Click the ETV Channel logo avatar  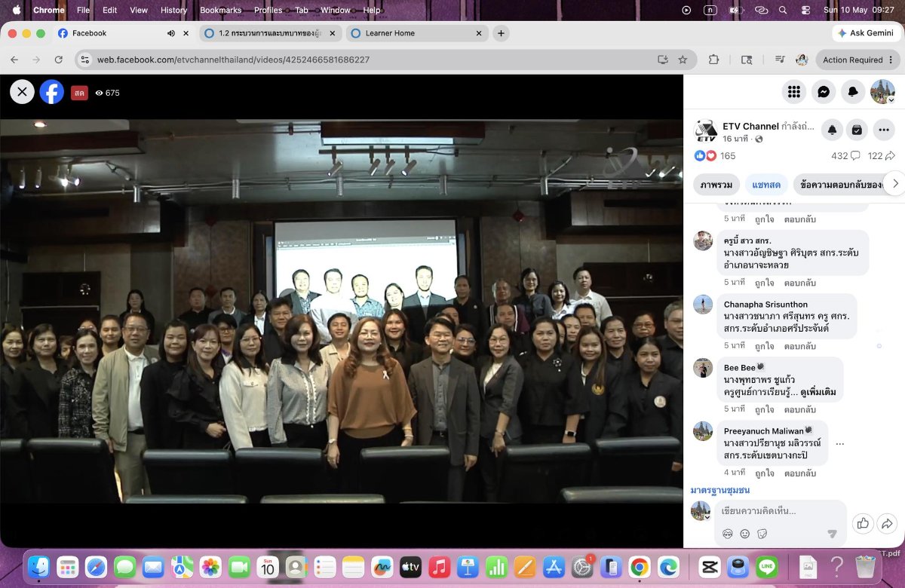pos(705,130)
